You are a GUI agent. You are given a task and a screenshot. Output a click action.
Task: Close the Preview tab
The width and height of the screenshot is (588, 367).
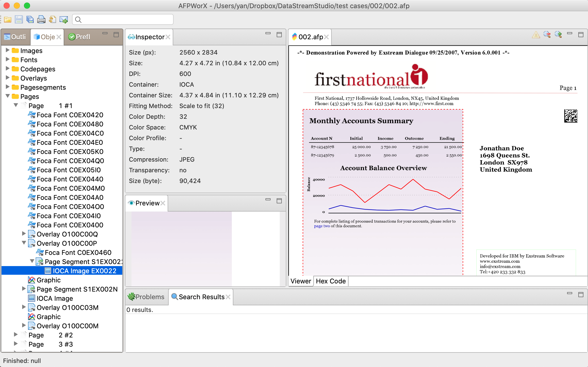[163, 203]
